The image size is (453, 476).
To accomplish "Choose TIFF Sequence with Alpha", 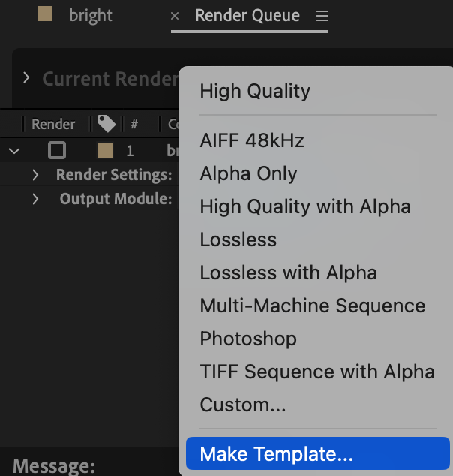I will click(316, 372).
